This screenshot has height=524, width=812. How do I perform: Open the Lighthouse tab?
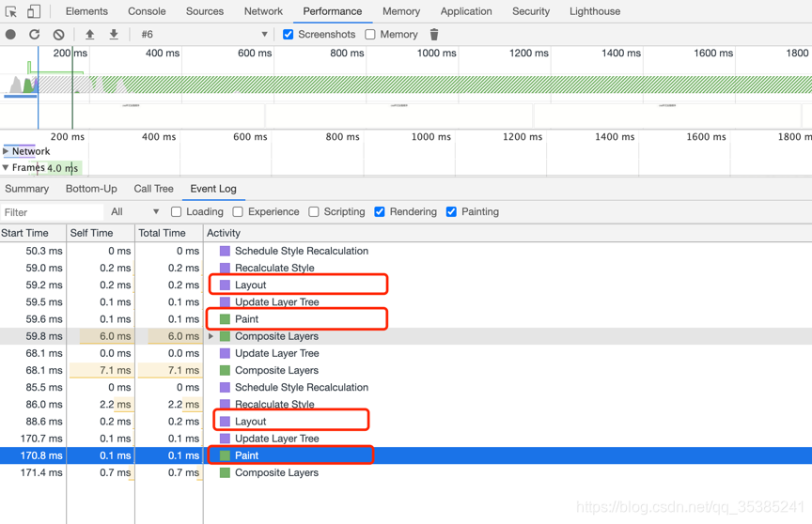point(595,11)
